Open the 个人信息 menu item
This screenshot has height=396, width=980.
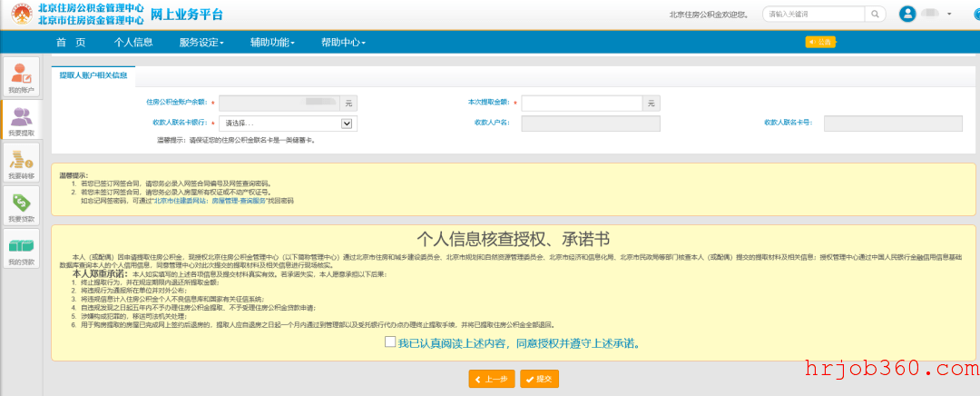133,43
